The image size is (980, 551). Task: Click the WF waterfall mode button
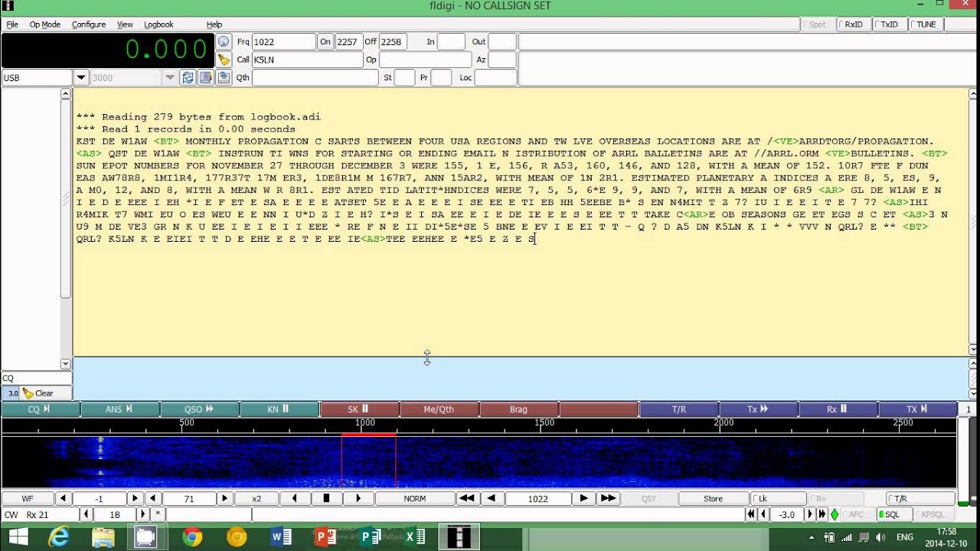click(x=28, y=498)
